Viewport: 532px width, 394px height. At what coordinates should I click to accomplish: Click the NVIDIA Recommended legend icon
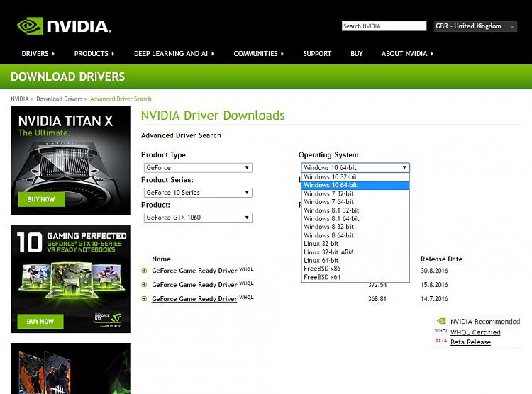[441, 321]
